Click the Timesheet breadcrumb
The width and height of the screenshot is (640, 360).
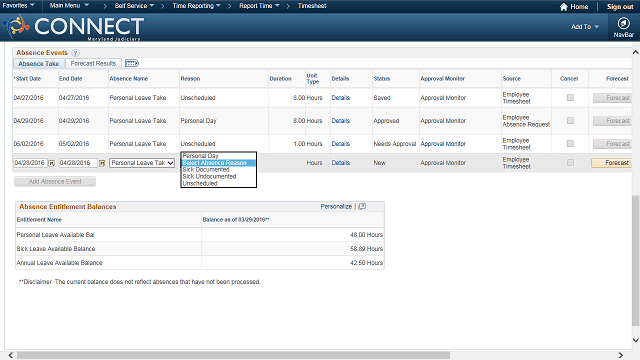pos(312,6)
